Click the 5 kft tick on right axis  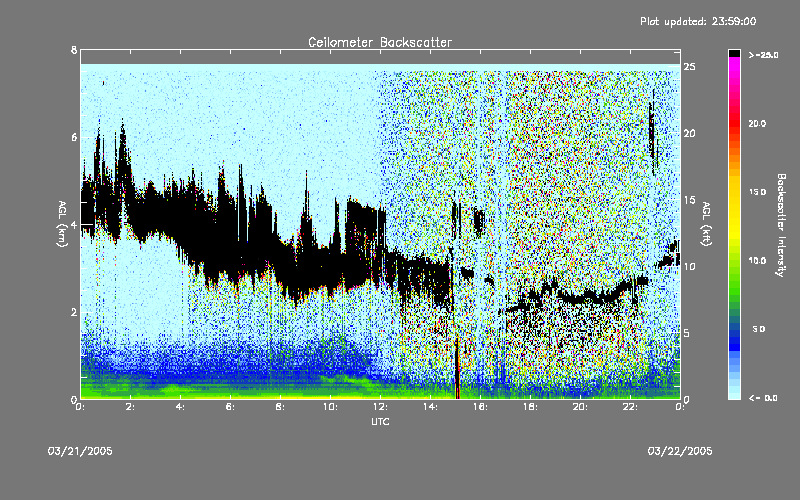click(x=687, y=333)
